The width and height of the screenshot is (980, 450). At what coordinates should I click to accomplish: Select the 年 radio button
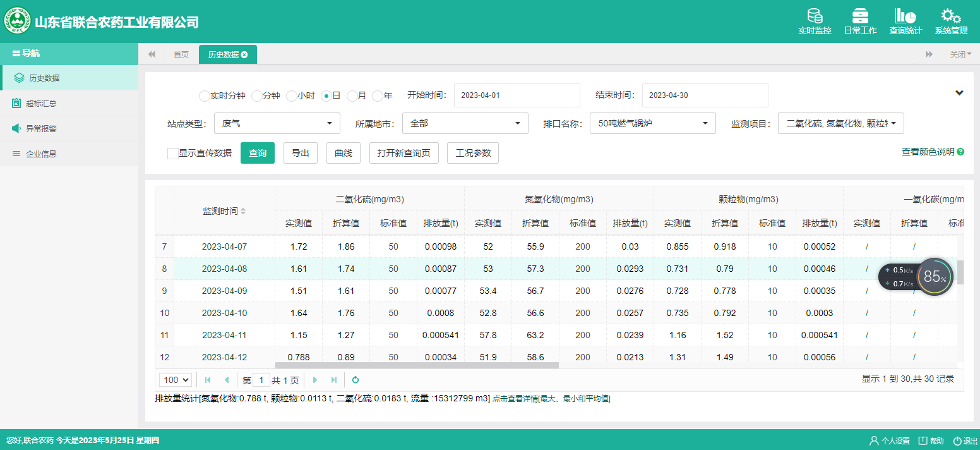(x=378, y=96)
